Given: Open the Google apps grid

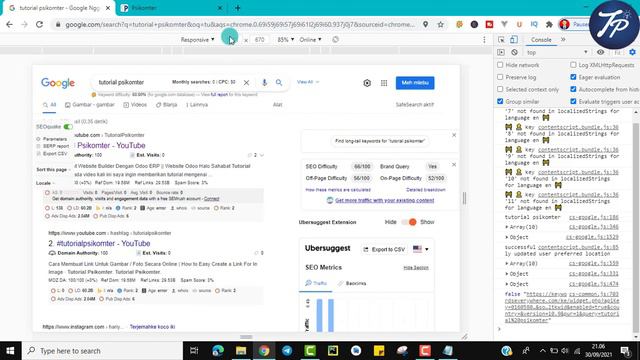Looking at the screenshot, I should pyautogui.click(x=384, y=83).
